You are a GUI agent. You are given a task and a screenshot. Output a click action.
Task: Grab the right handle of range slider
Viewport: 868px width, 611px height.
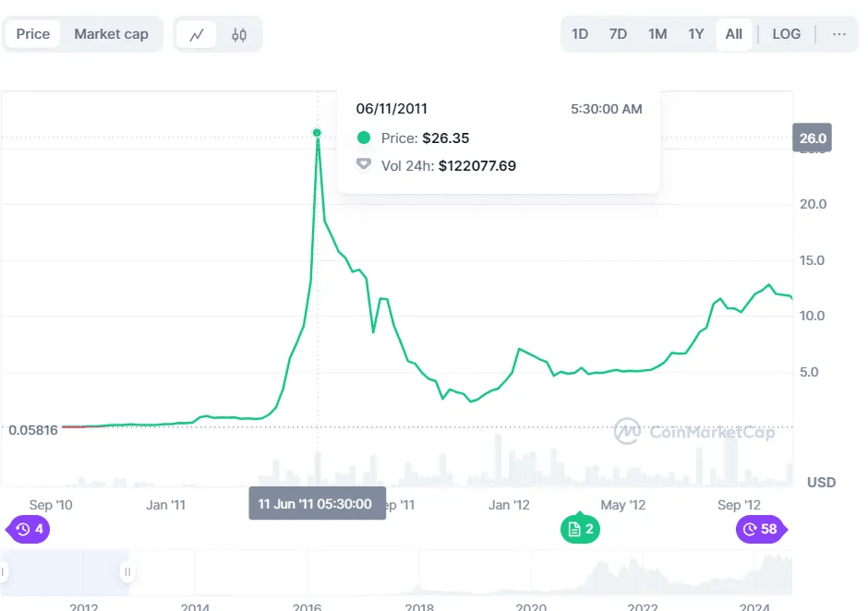127,572
